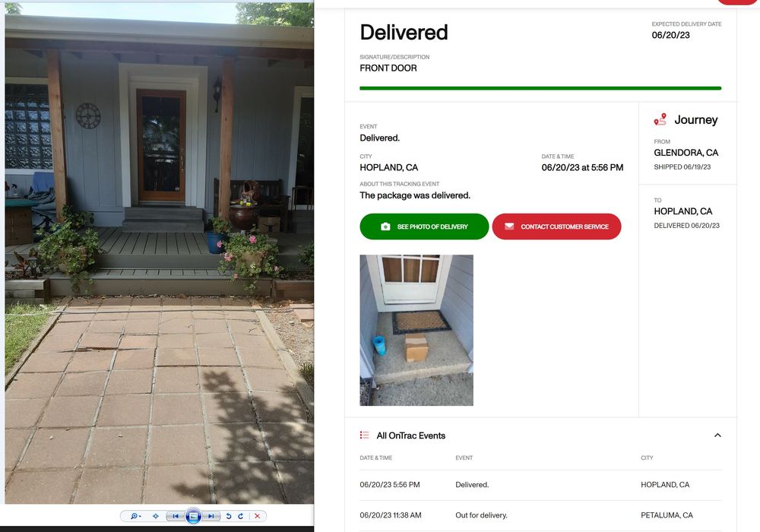Click the Journey route map icon
Image resolution: width=760 pixels, height=532 pixels.
(660, 119)
